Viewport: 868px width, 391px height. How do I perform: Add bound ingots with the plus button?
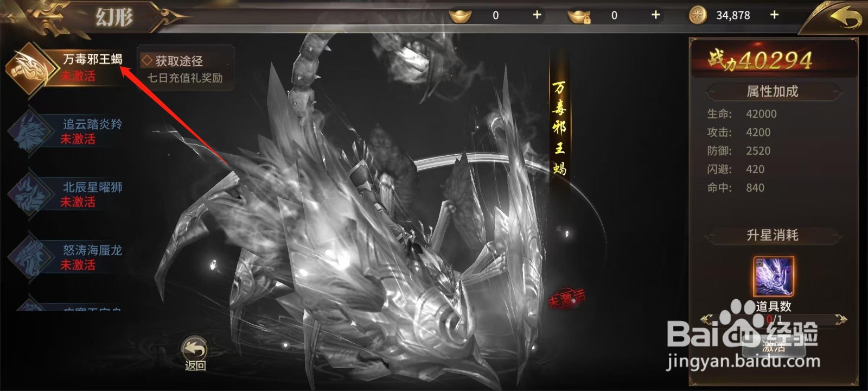[x=655, y=15]
